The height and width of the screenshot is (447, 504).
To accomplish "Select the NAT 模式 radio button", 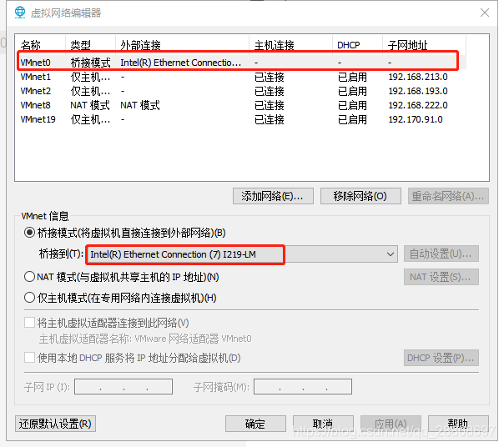I will 29,277.
